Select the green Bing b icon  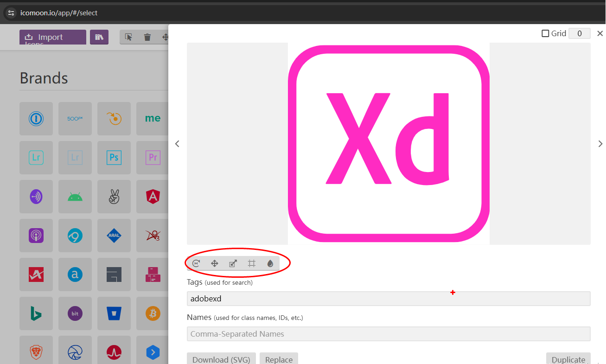[x=36, y=313]
